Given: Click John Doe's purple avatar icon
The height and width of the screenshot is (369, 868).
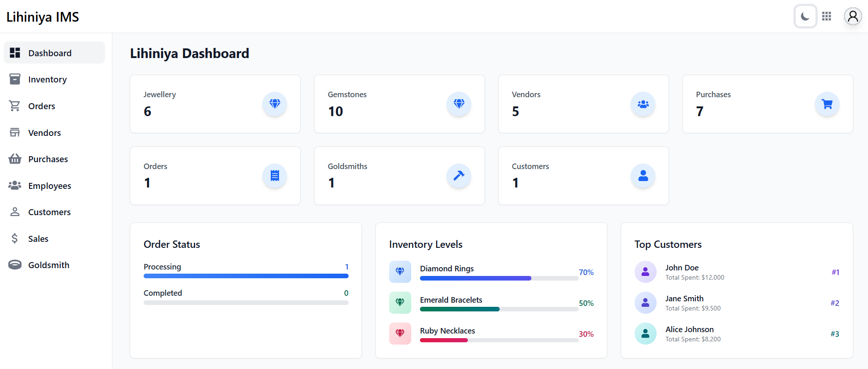Looking at the screenshot, I should (646, 272).
